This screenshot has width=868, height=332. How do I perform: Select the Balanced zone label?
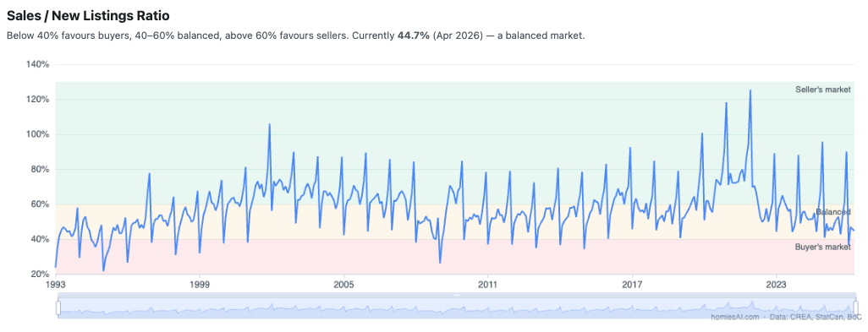click(833, 212)
